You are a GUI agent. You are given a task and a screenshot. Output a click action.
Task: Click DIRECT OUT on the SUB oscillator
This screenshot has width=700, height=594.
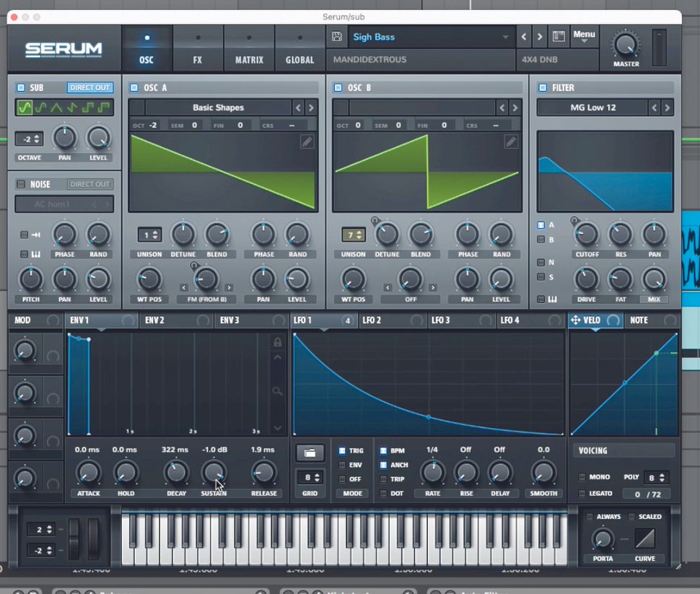coord(89,87)
